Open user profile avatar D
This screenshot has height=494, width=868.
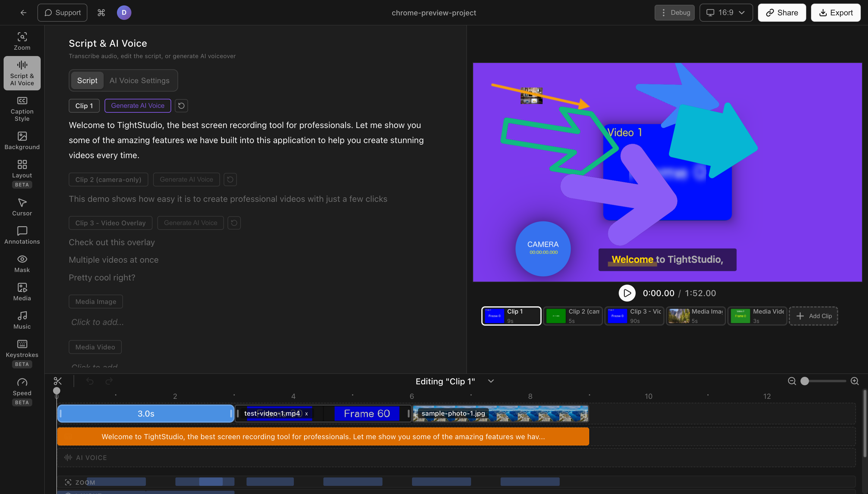124,13
